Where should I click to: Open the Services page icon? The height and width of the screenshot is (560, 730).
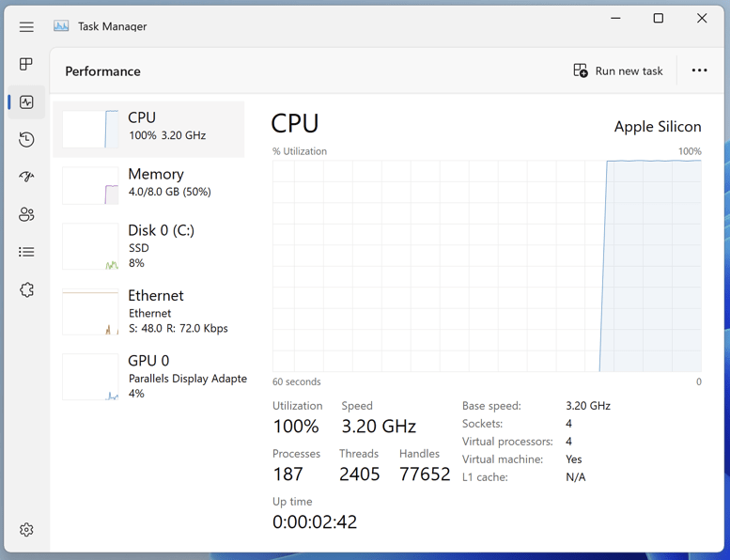26,289
